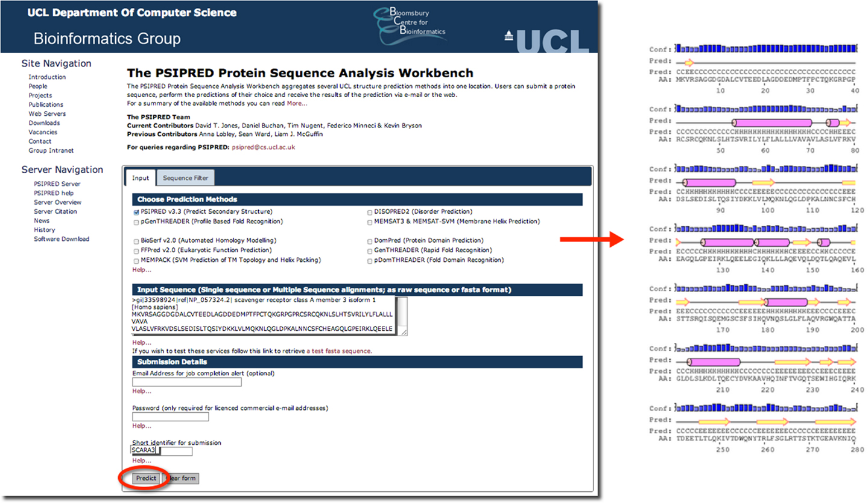Open the Sequence Filter tab
The image size is (868, 504).
(186, 178)
